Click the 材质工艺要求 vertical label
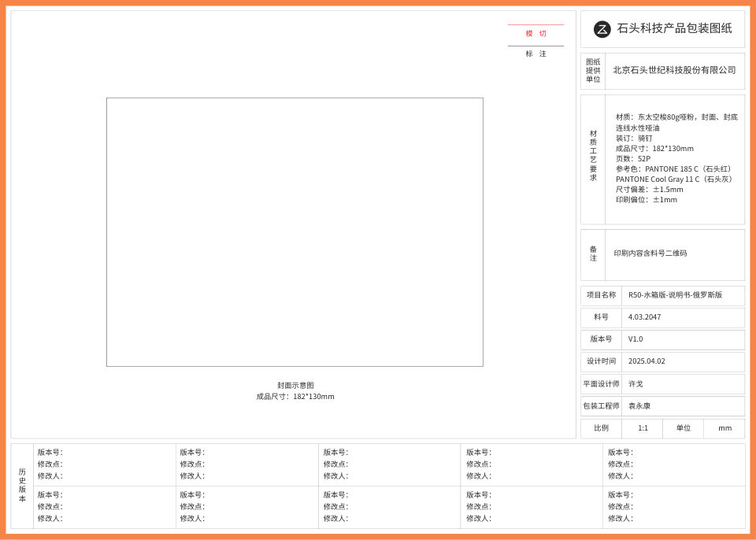 pyautogui.click(x=593, y=156)
